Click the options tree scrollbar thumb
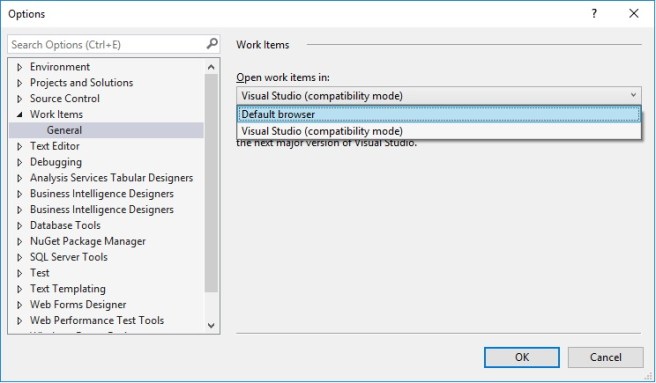Image resolution: width=656 pixels, height=383 pixels. click(211, 183)
